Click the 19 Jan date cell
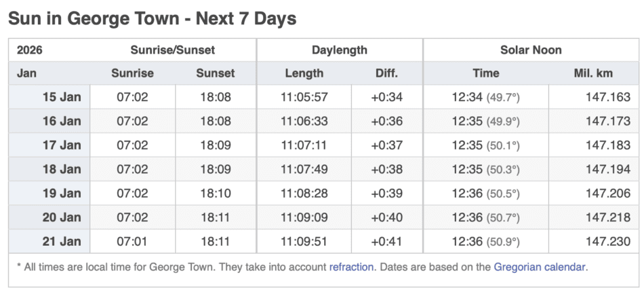 [x=62, y=193]
